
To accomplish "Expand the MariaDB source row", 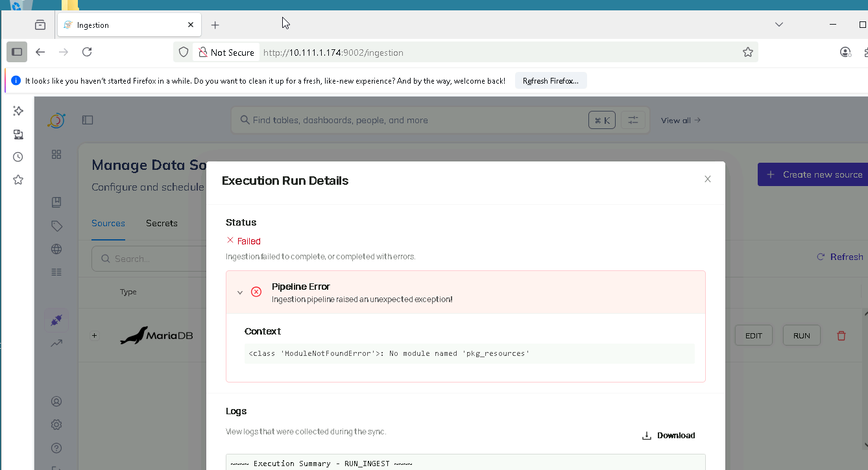I will point(95,336).
